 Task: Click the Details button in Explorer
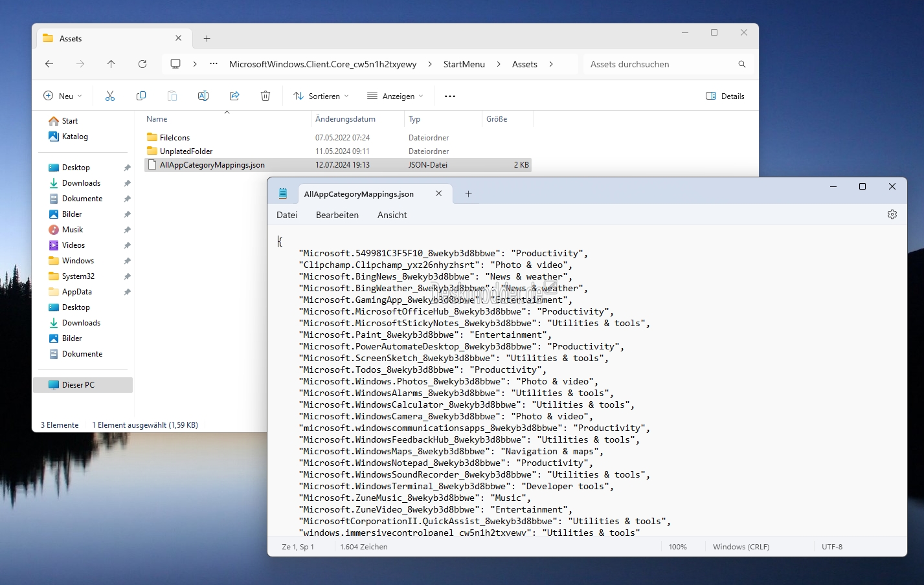tap(725, 95)
